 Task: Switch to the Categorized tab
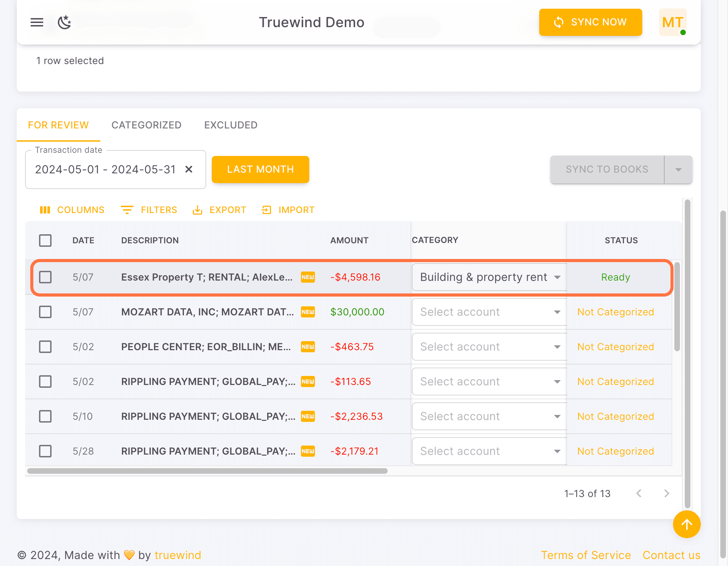tap(146, 125)
